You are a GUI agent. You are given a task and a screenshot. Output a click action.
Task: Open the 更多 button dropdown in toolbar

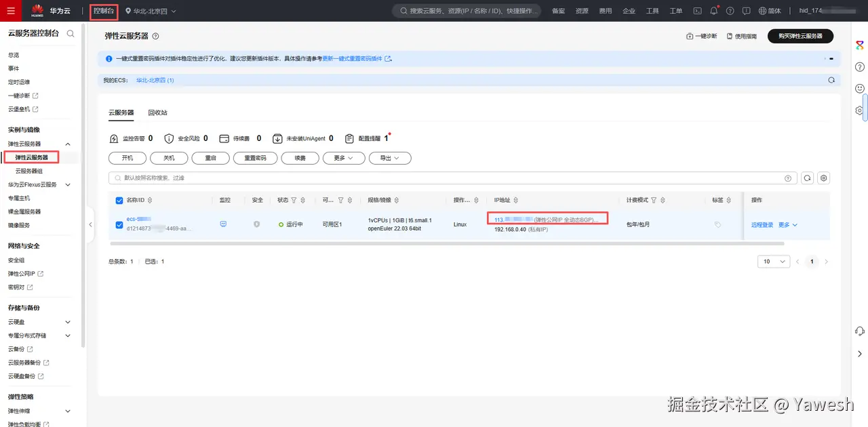coord(344,158)
